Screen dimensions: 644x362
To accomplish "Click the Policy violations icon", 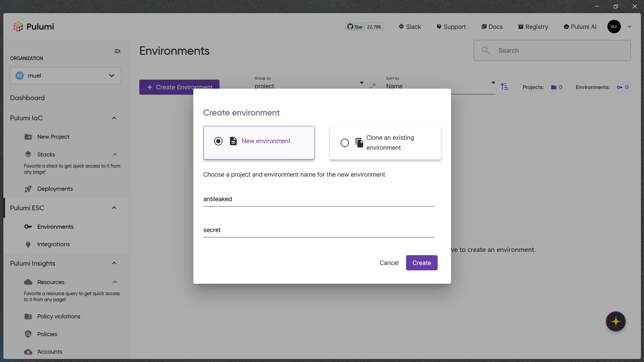I will pos(28,316).
